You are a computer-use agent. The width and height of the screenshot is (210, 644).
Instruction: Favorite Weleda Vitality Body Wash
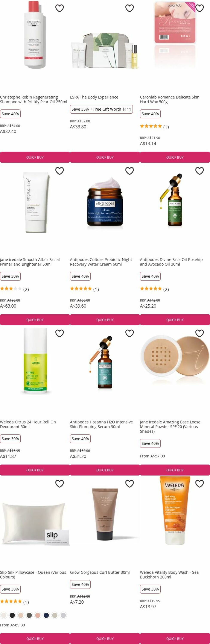[199, 484]
